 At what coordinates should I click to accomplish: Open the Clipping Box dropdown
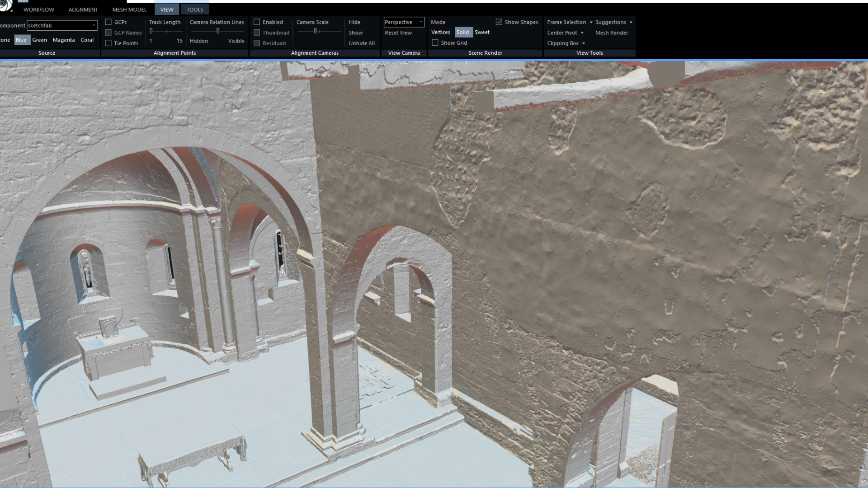click(584, 43)
